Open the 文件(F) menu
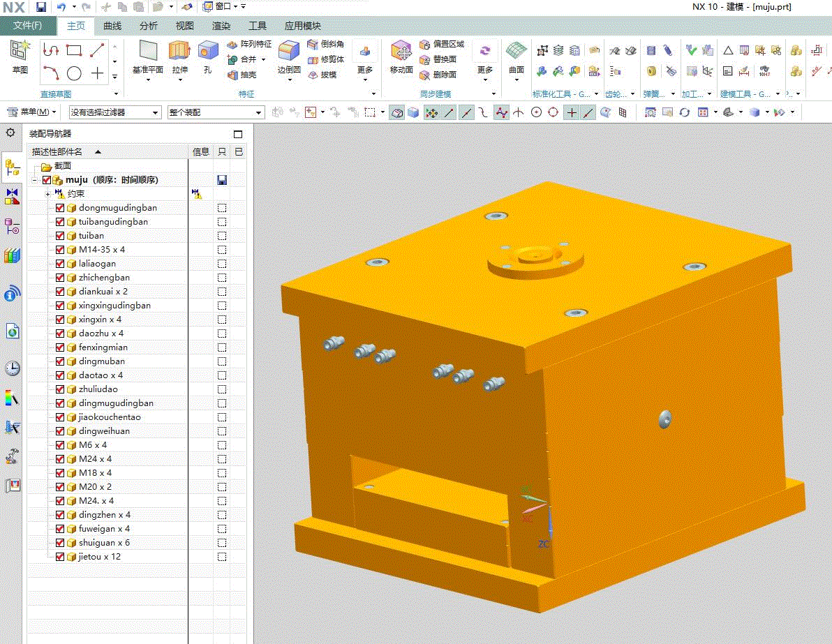This screenshot has width=832, height=644. coord(28,25)
